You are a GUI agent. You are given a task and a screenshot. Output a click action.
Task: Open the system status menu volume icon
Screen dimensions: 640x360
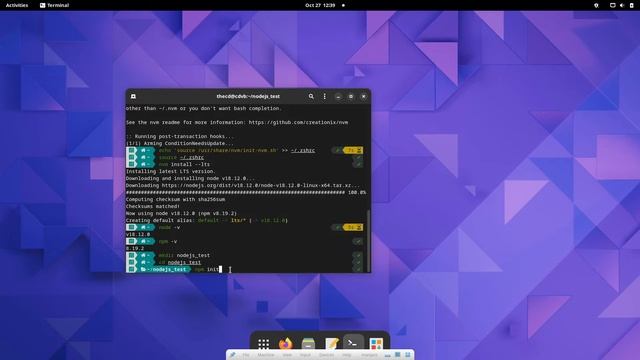pos(622,5)
